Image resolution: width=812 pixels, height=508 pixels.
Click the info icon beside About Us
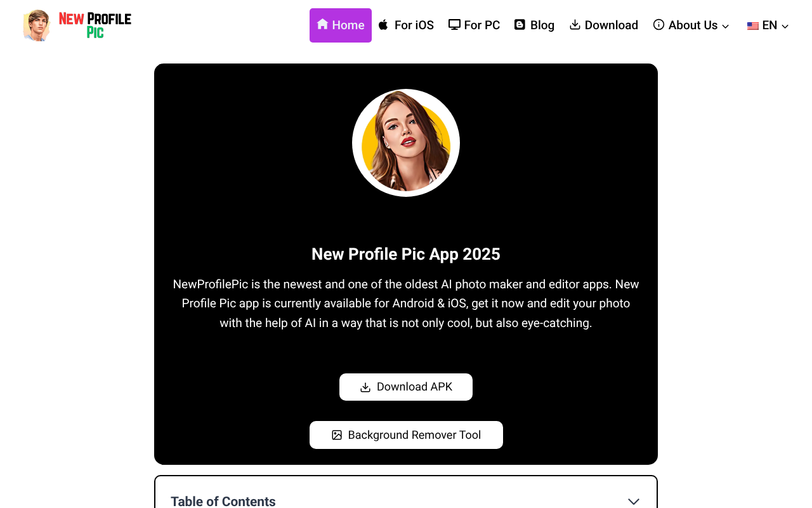click(658, 25)
